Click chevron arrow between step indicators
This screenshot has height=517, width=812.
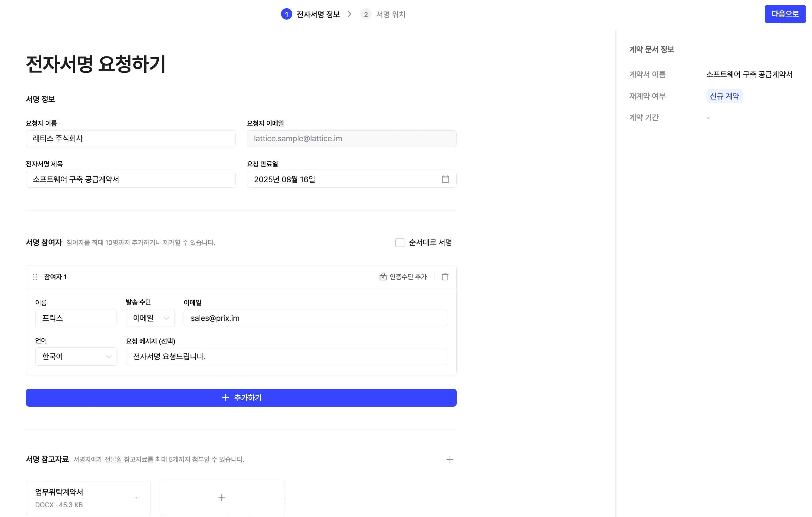[x=349, y=14]
